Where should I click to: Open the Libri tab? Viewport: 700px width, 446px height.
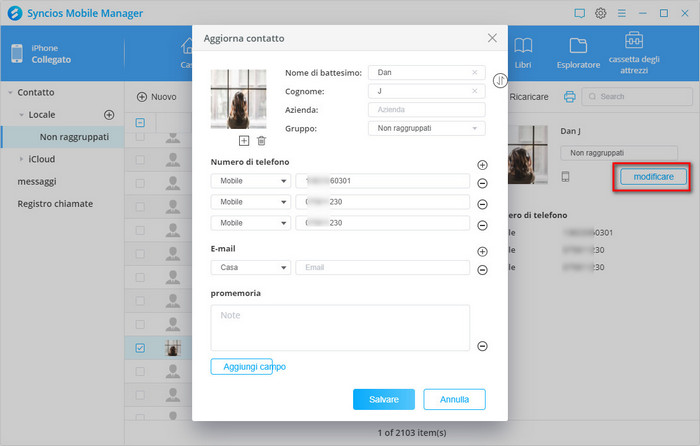[x=523, y=52]
